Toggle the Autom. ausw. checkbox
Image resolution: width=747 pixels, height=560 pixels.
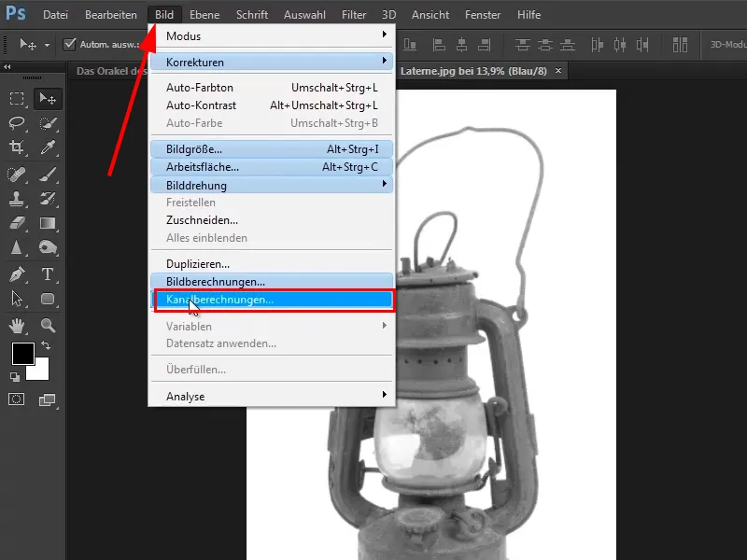click(69, 44)
